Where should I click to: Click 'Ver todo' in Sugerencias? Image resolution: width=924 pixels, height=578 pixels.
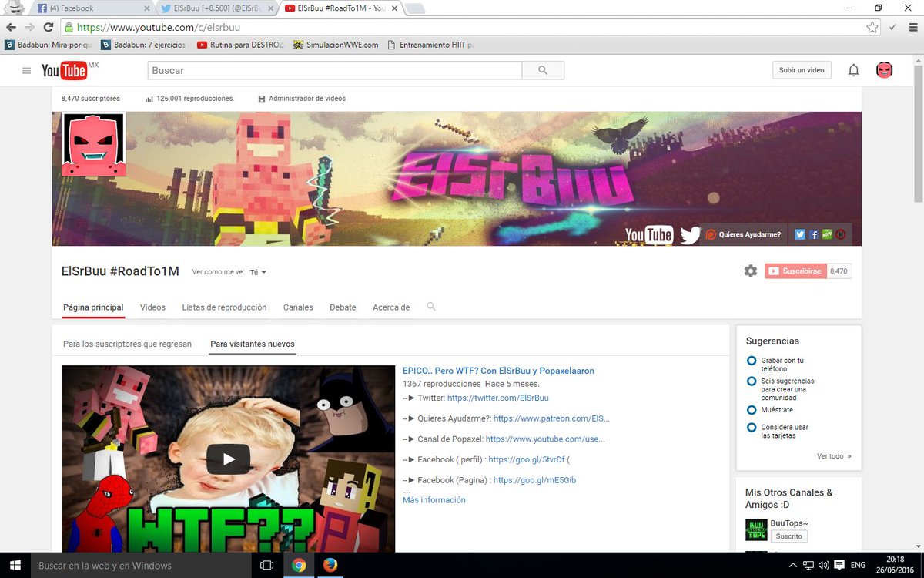tap(834, 456)
